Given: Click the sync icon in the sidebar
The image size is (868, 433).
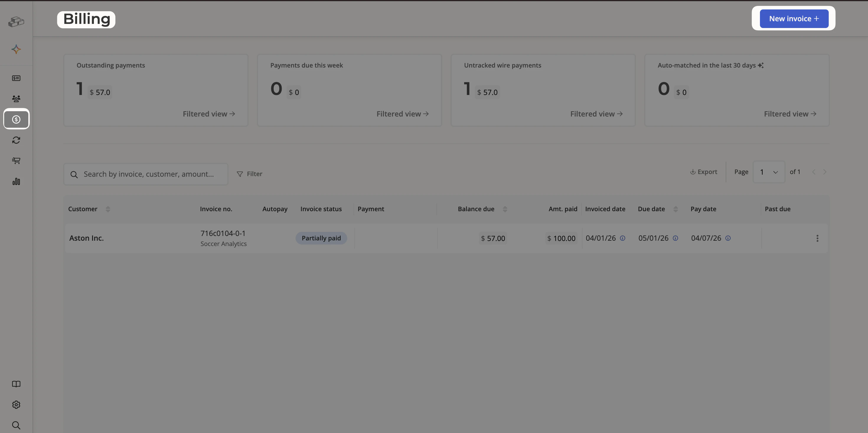Looking at the screenshot, I should [x=16, y=140].
